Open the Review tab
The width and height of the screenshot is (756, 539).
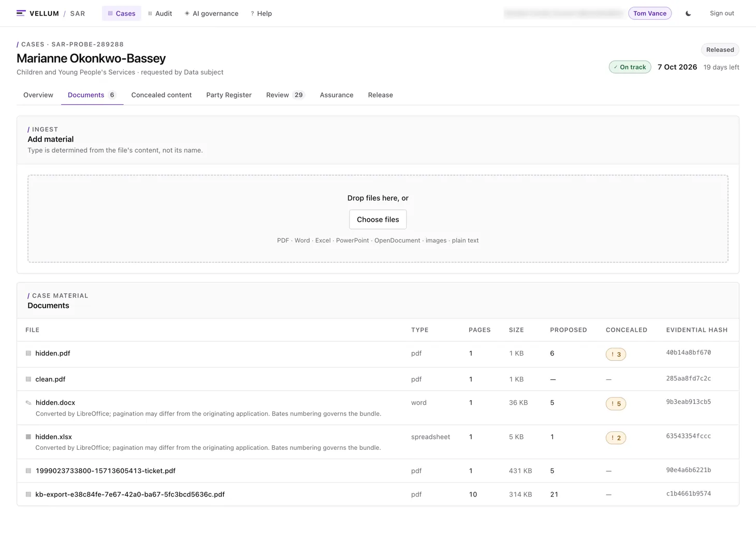point(285,95)
